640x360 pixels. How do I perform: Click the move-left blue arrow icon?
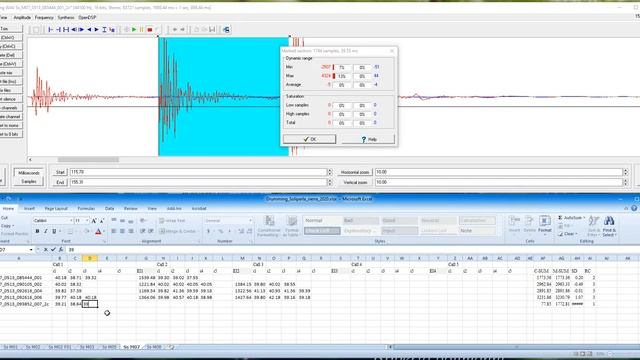point(89,29)
